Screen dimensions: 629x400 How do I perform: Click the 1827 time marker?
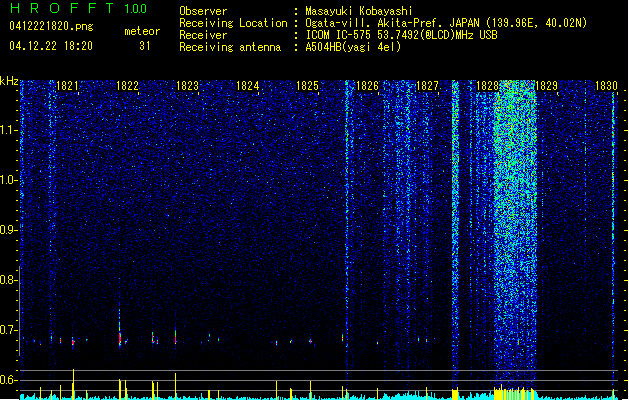(x=428, y=86)
